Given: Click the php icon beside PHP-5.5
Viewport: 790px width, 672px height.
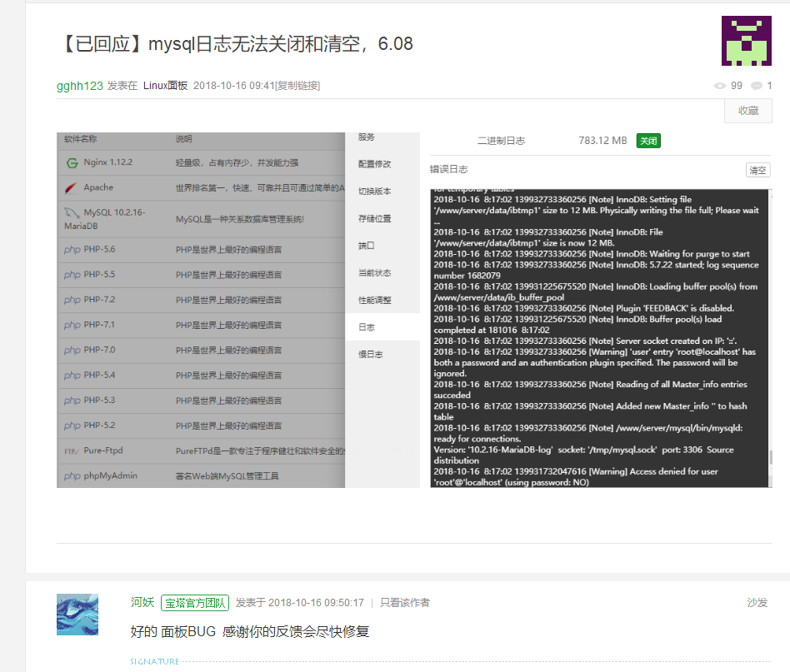Looking at the screenshot, I should (x=72, y=275).
